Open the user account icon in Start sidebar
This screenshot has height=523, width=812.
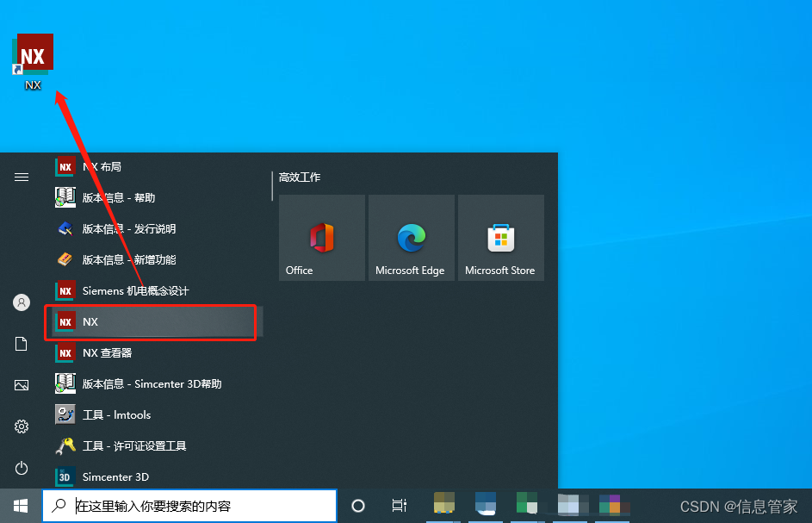click(x=22, y=302)
